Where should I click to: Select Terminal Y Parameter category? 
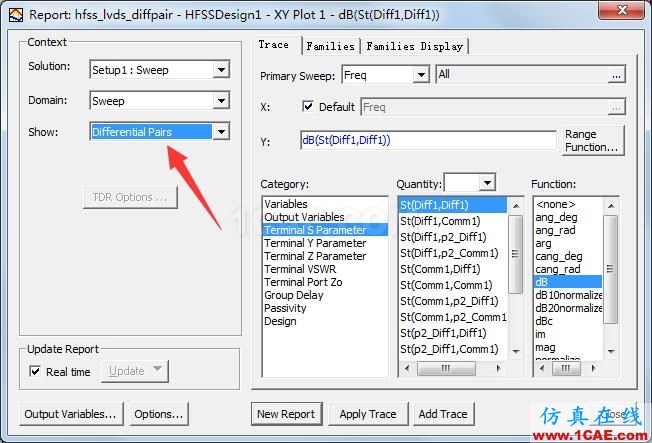pos(315,243)
